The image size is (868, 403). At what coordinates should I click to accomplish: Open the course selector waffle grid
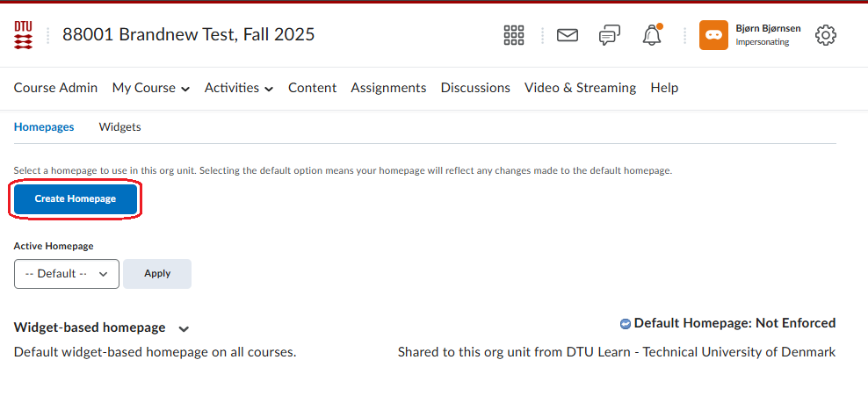click(x=514, y=35)
